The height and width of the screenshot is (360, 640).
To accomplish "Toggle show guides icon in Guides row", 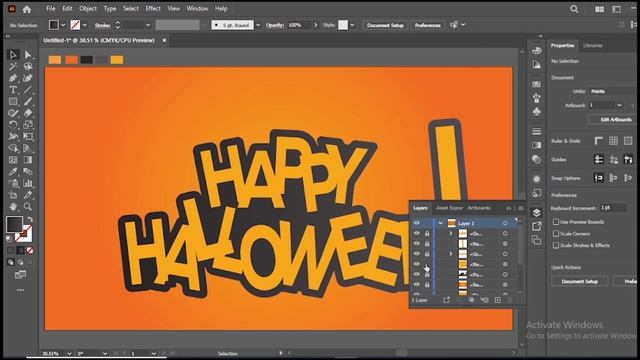I will click(x=599, y=160).
